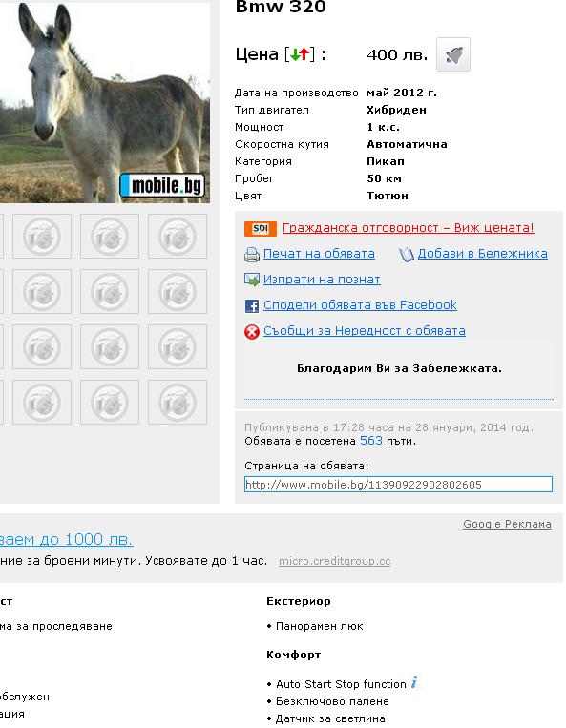The height and width of the screenshot is (728, 566).
Task: Click the notebook icon beside Добави в Бележника
Action: [x=407, y=255]
